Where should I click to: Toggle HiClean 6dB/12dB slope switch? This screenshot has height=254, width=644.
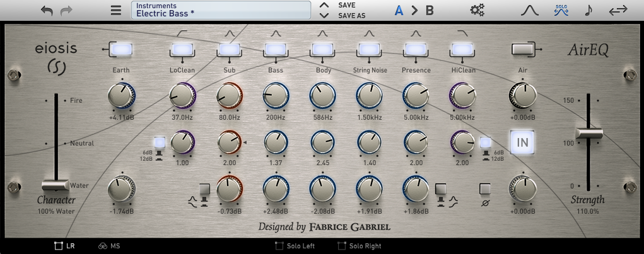tap(486, 142)
